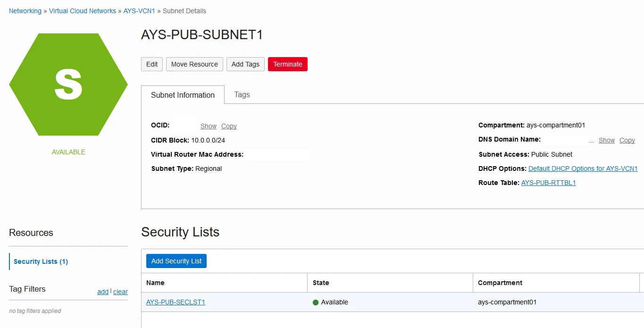Click the Available state cell text
Image resolution: width=644 pixels, height=328 pixels.
tap(335, 302)
